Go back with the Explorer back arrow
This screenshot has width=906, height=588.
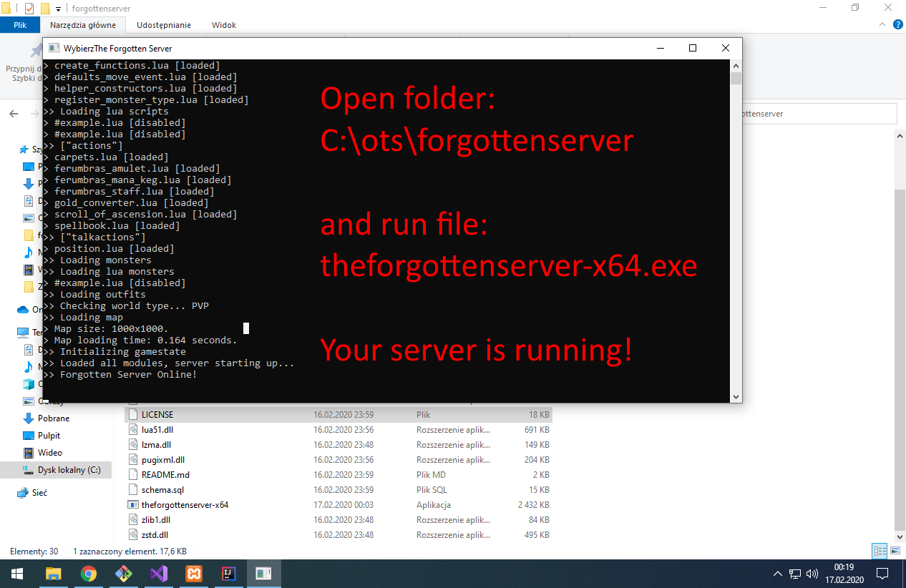click(x=14, y=114)
